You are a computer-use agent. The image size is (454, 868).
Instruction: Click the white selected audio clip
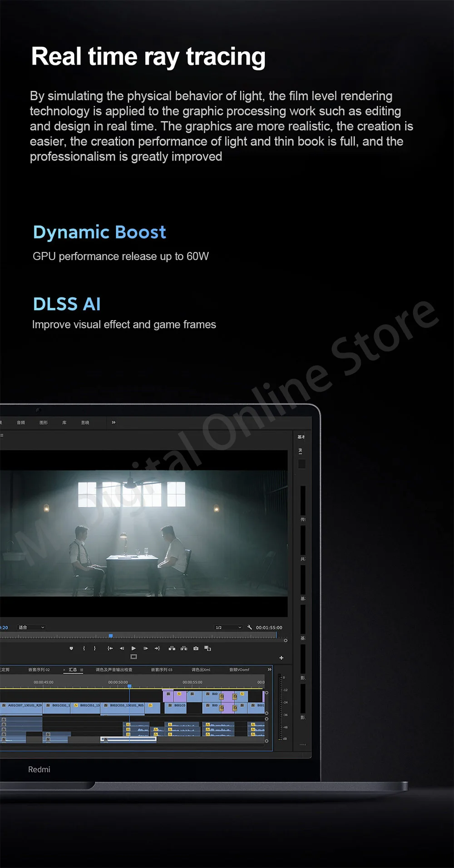click(128, 739)
